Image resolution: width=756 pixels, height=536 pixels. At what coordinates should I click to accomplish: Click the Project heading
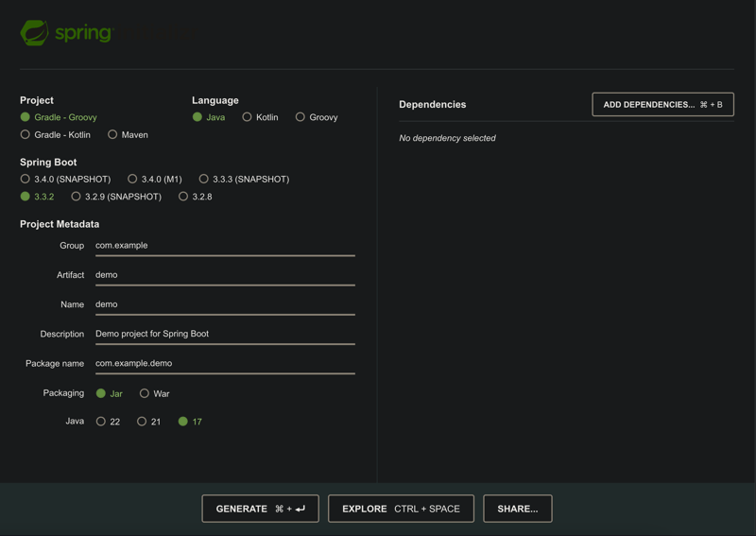point(37,100)
